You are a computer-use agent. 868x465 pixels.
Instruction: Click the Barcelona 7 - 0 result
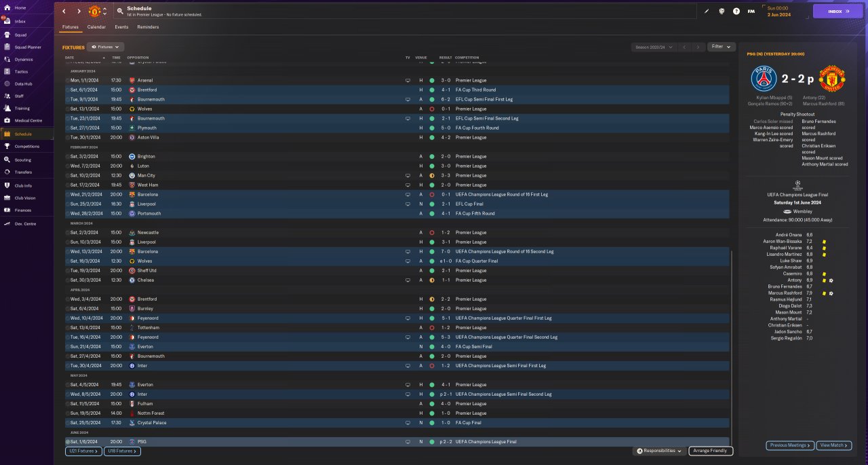446,252
